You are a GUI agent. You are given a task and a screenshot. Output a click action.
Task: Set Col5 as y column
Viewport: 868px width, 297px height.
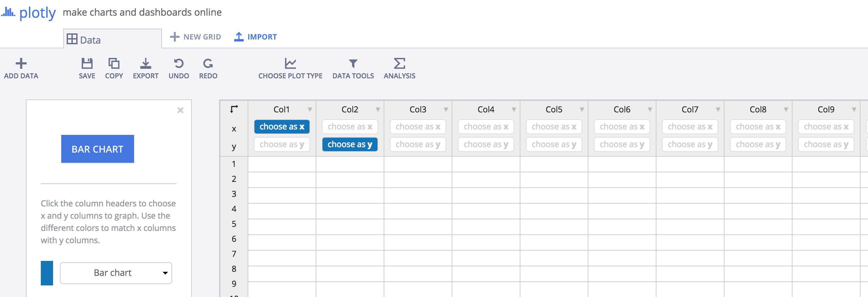point(554,144)
